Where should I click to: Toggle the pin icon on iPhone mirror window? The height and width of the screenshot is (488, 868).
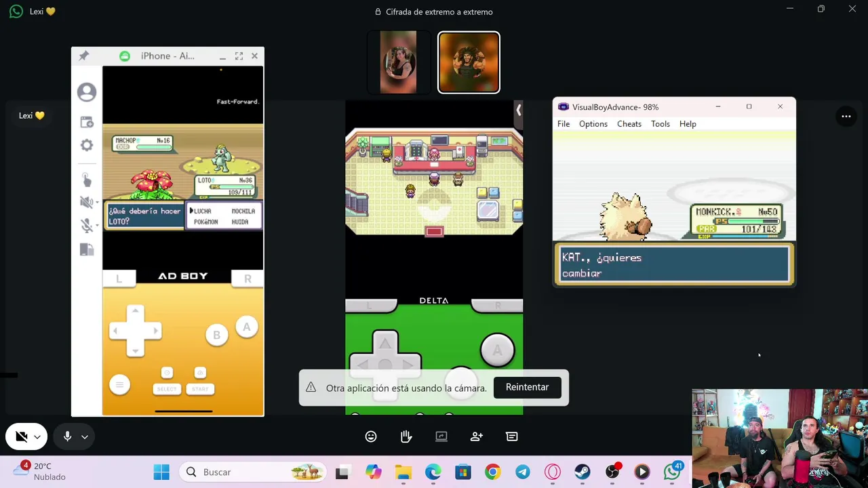pyautogui.click(x=83, y=56)
